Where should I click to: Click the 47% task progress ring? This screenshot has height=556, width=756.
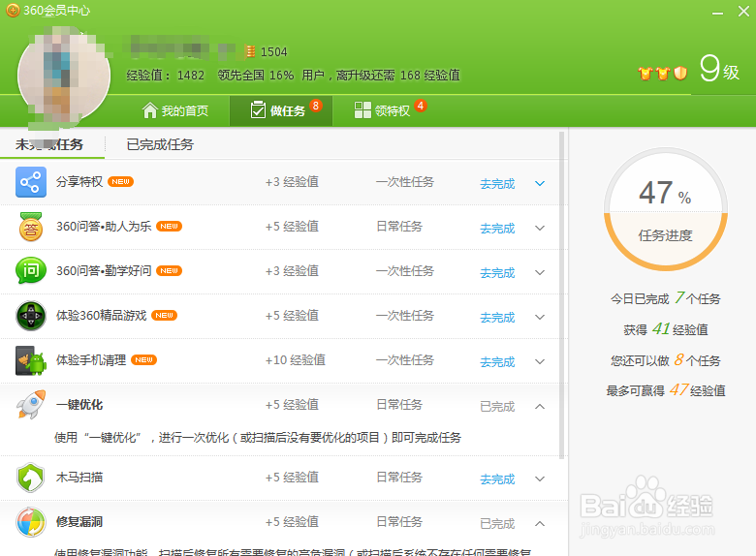click(x=665, y=209)
